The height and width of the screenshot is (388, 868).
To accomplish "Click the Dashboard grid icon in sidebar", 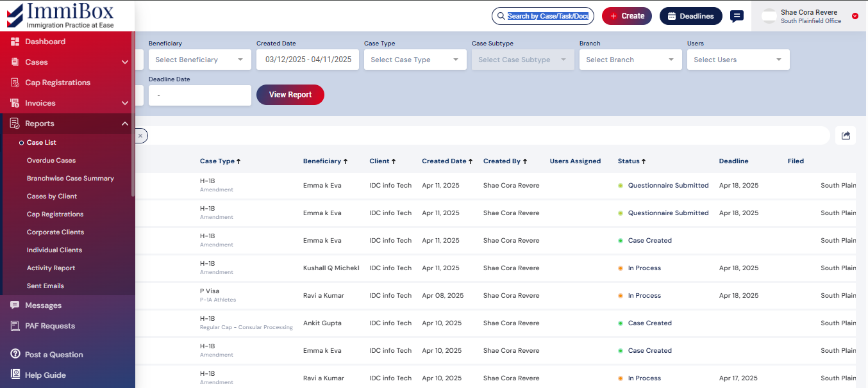I will click(x=15, y=42).
